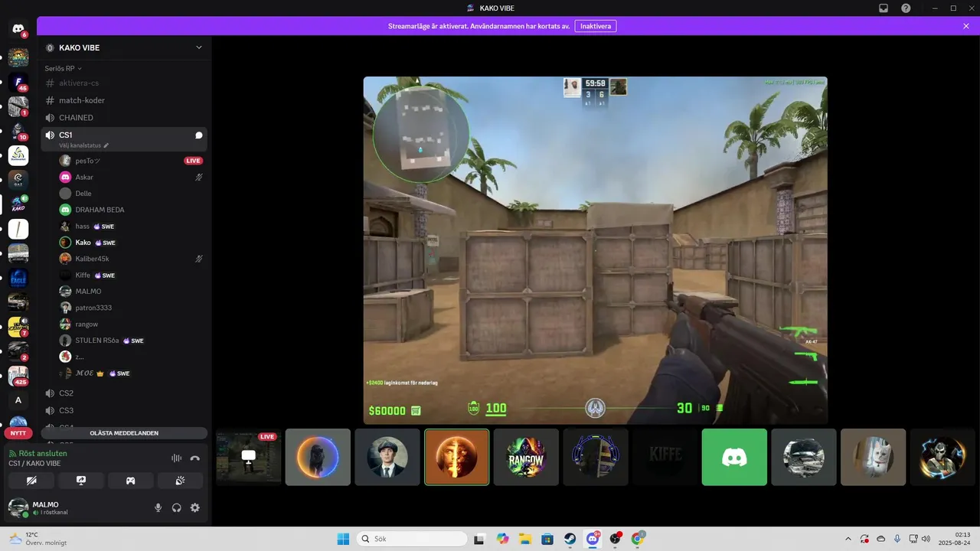Open Discord help question mark icon

906,8
